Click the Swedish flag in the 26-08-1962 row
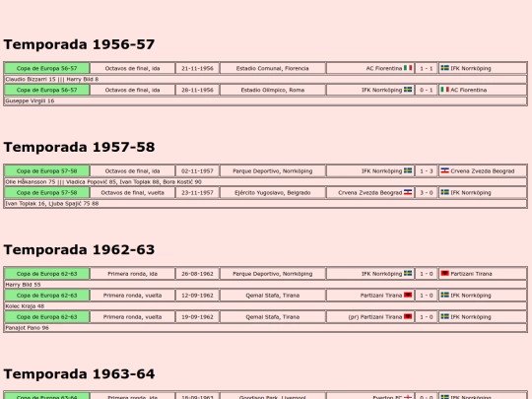This screenshot has width=532, height=399. 408,274
